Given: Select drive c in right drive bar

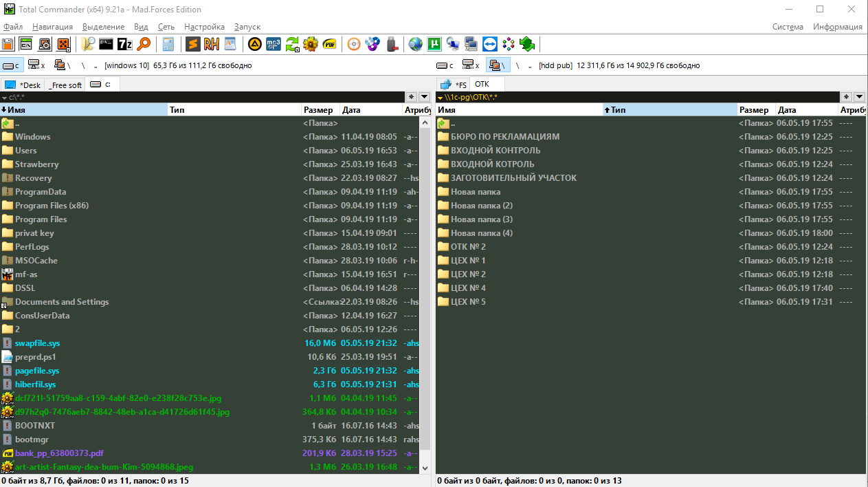Looking at the screenshot, I should [446, 65].
